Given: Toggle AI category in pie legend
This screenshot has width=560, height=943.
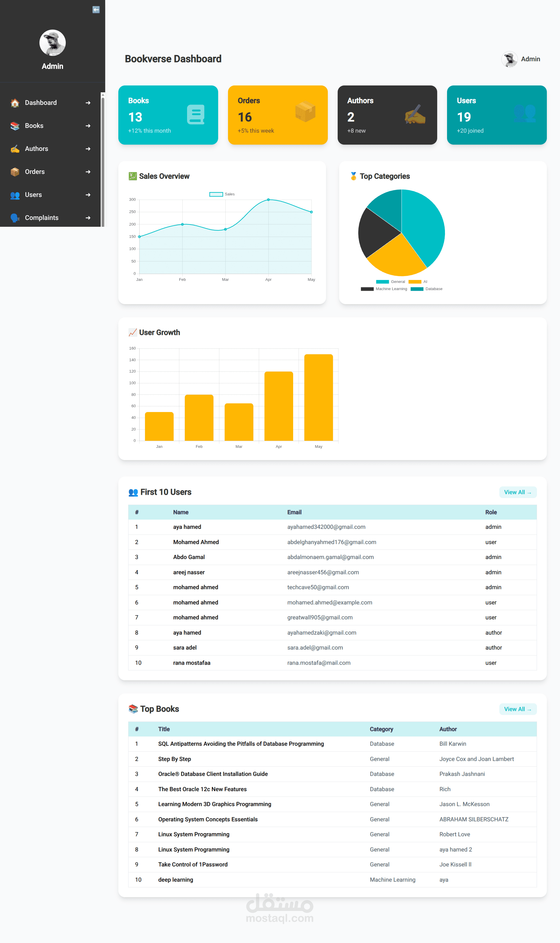Looking at the screenshot, I should point(418,282).
